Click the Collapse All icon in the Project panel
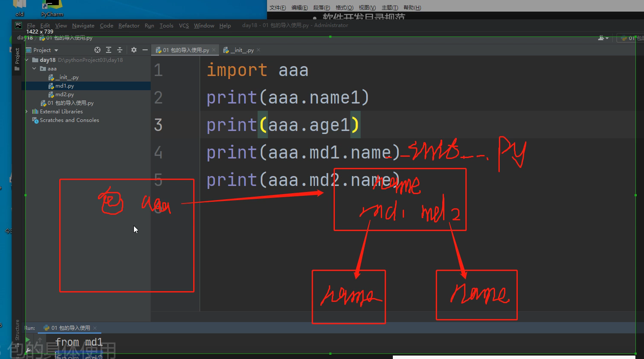 120,50
